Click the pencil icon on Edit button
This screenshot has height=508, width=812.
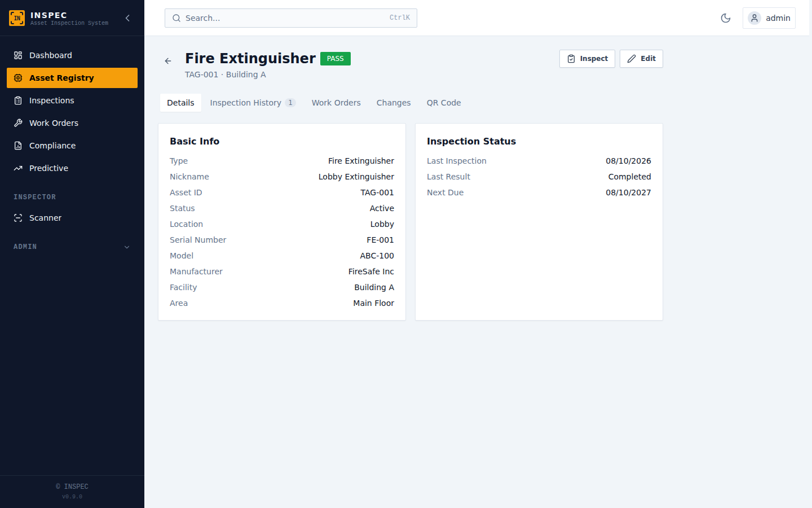(x=632, y=59)
